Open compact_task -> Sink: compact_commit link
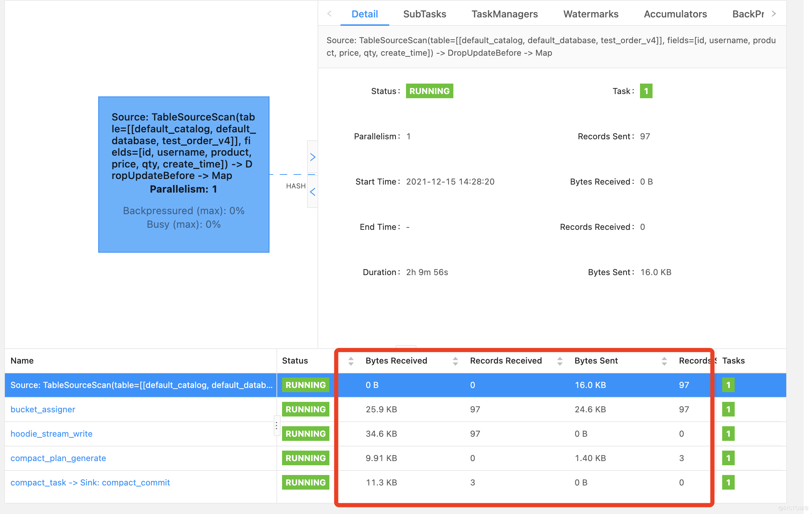Image resolution: width=812 pixels, height=514 pixels. [90, 482]
